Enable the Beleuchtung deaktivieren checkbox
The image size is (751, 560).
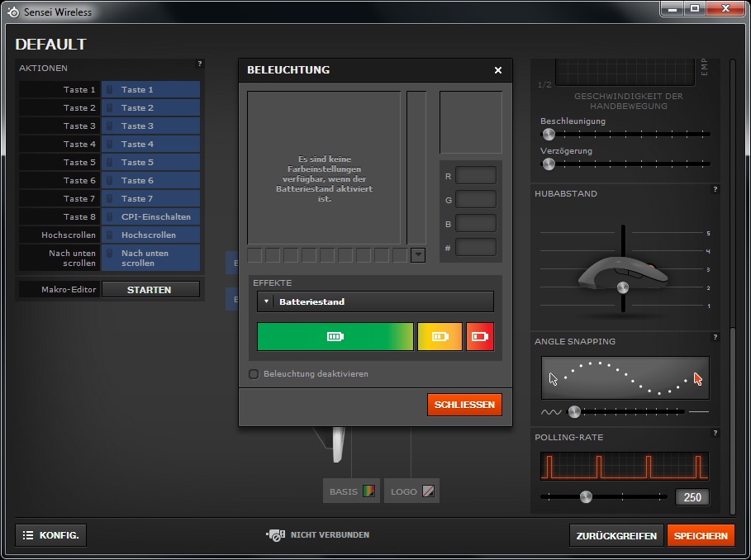coord(254,374)
